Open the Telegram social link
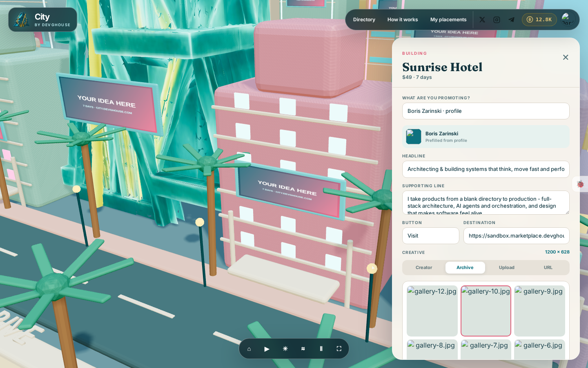This screenshot has width=588, height=368. (x=511, y=20)
